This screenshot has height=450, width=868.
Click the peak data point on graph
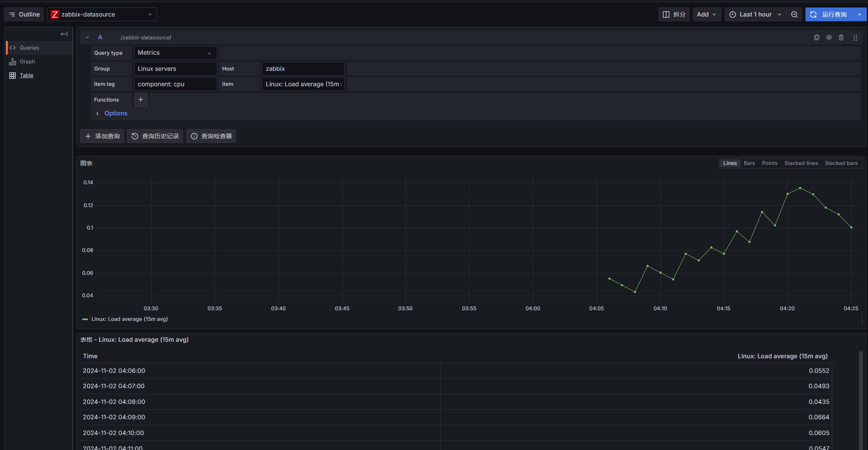click(800, 188)
